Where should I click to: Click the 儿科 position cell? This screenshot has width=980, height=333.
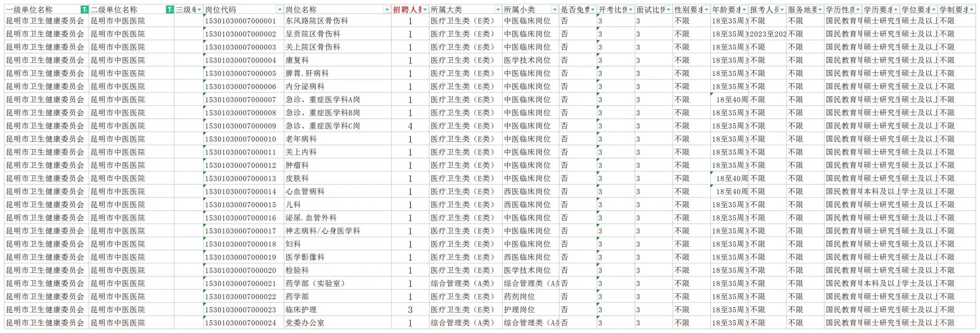337,205
